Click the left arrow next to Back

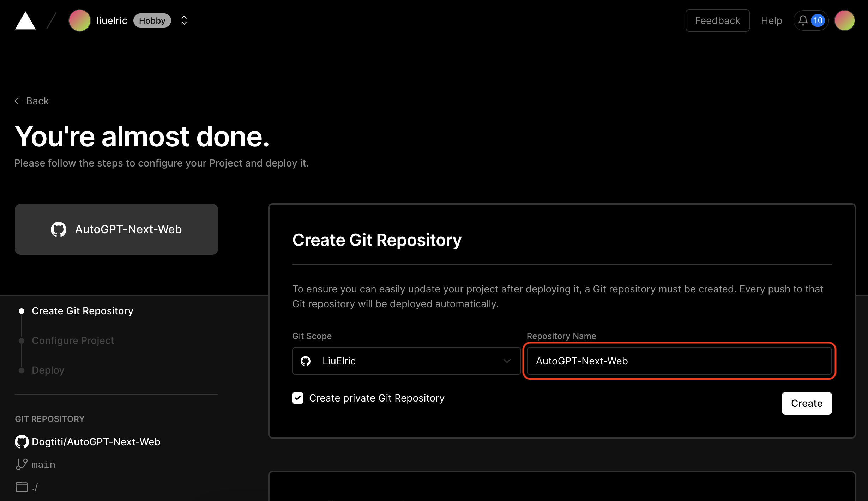[x=18, y=101]
